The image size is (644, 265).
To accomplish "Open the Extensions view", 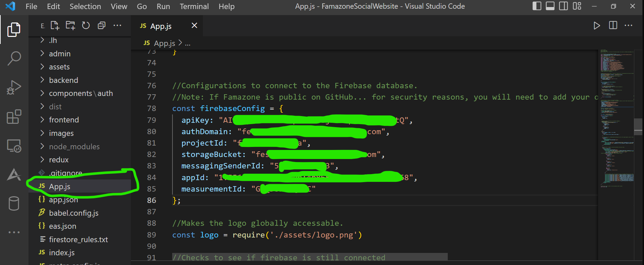I will (14, 117).
